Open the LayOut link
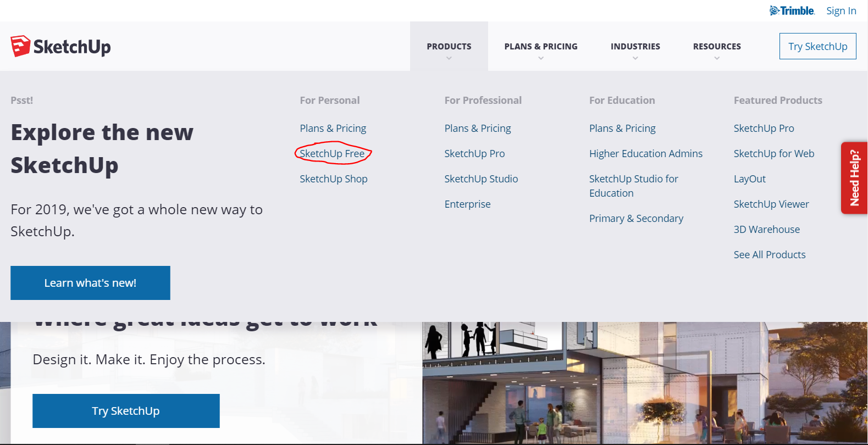 tap(749, 179)
